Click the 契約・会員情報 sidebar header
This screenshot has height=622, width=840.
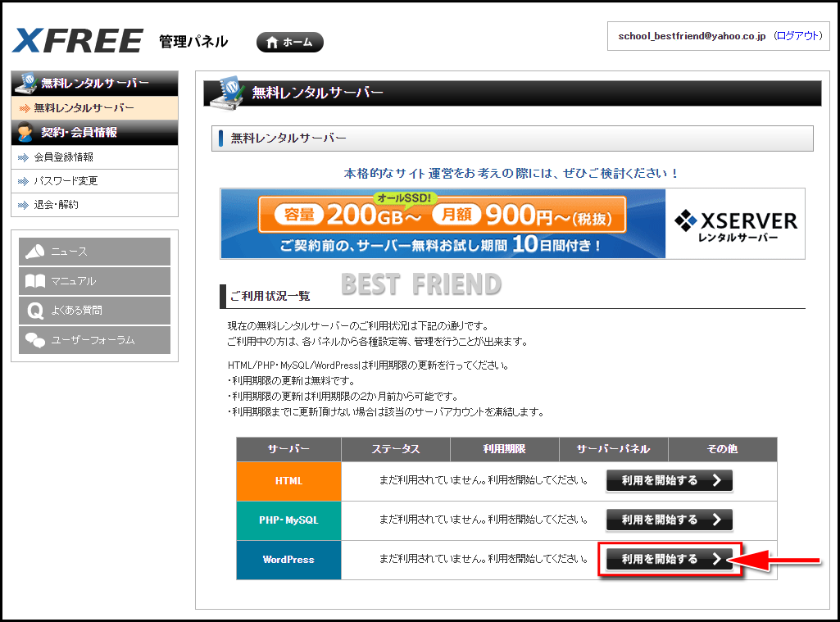[95, 132]
